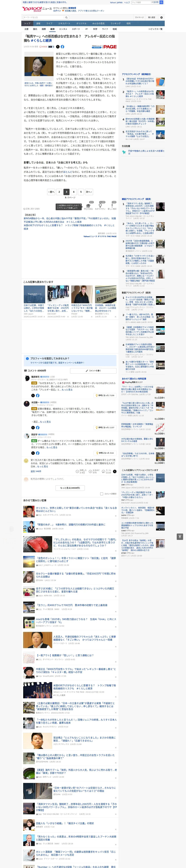Open the ヘルプ link in the header

click(x=127, y=2)
